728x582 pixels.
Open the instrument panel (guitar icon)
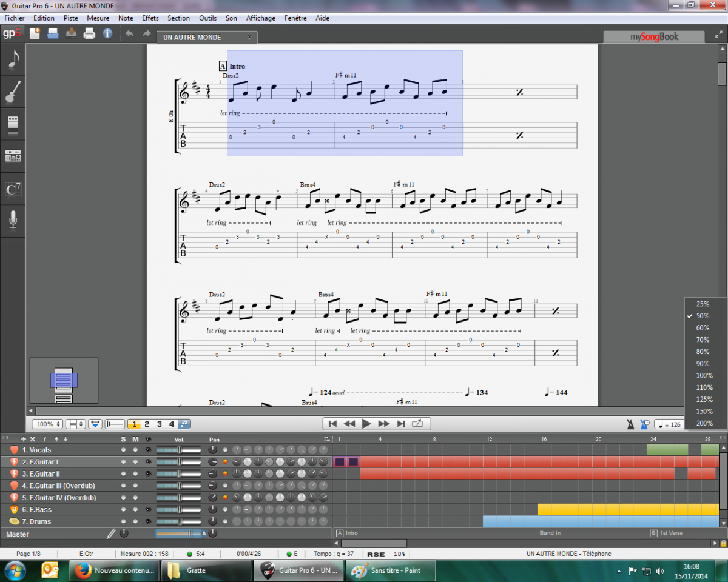(13, 92)
